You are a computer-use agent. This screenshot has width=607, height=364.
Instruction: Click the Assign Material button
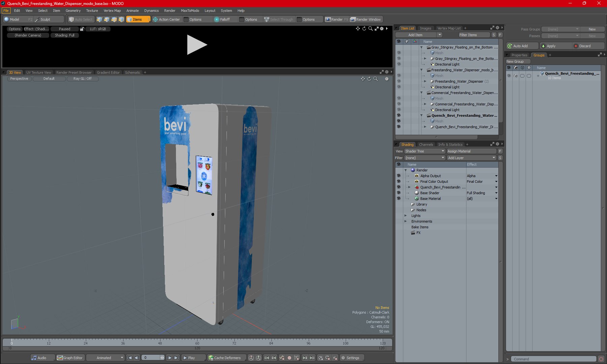click(471, 151)
